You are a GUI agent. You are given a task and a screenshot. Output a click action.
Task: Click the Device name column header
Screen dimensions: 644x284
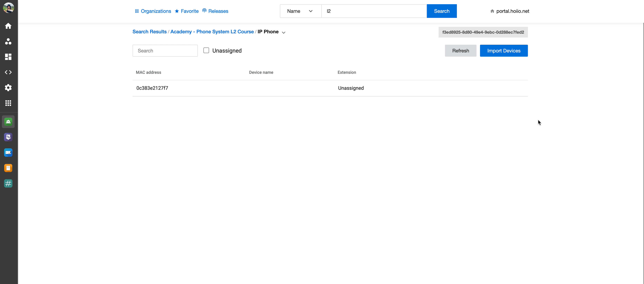(261, 73)
